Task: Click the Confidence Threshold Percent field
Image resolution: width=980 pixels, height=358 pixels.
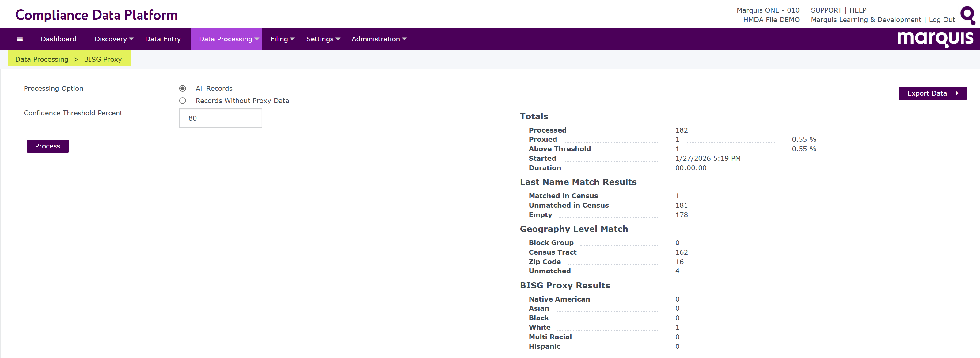Action: pos(220,118)
